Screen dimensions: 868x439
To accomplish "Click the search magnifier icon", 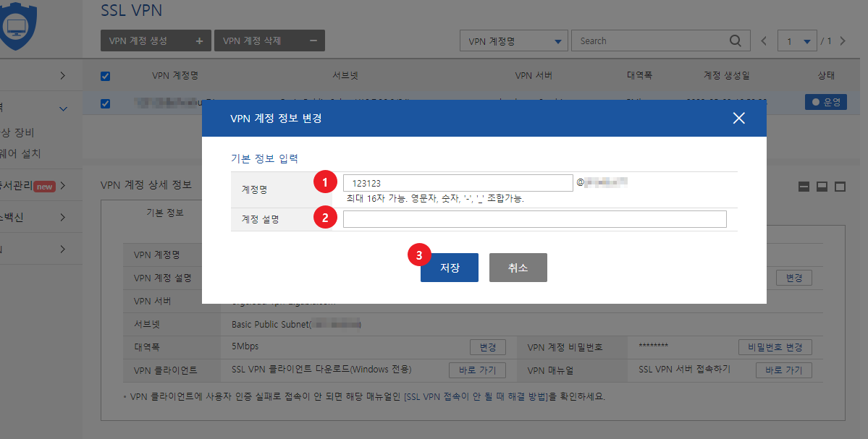I will coord(735,41).
